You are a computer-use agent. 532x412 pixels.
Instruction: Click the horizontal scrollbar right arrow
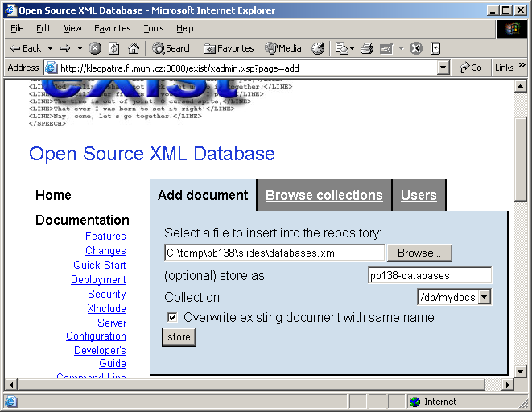pyautogui.click(x=508, y=385)
